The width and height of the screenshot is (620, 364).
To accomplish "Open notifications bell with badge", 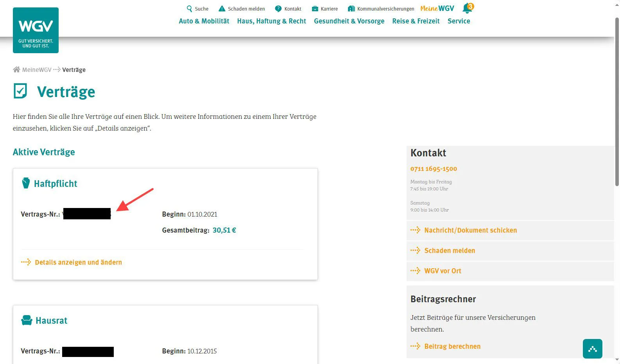I will point(467,8).
